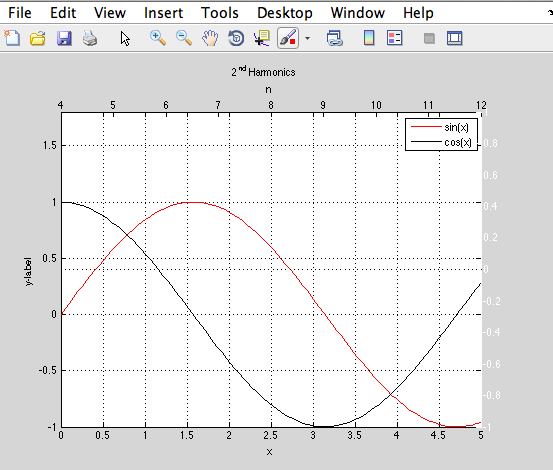Activate the Zoom In magnifier
Viewport: 553px width, 470px height.
click(158, 38)
